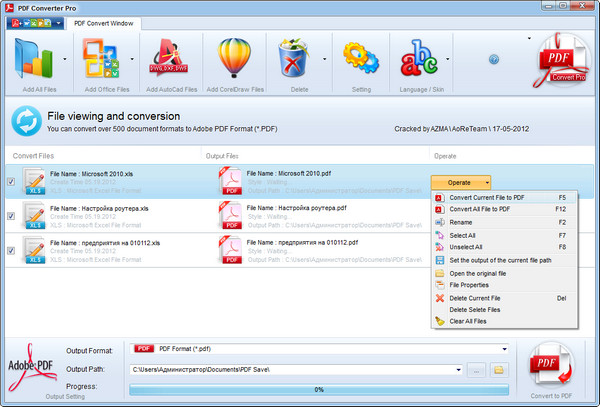Click the browse ellipsis button for output path
The width and height of the screenshot is (600, 407).
(x=477, y=370)
